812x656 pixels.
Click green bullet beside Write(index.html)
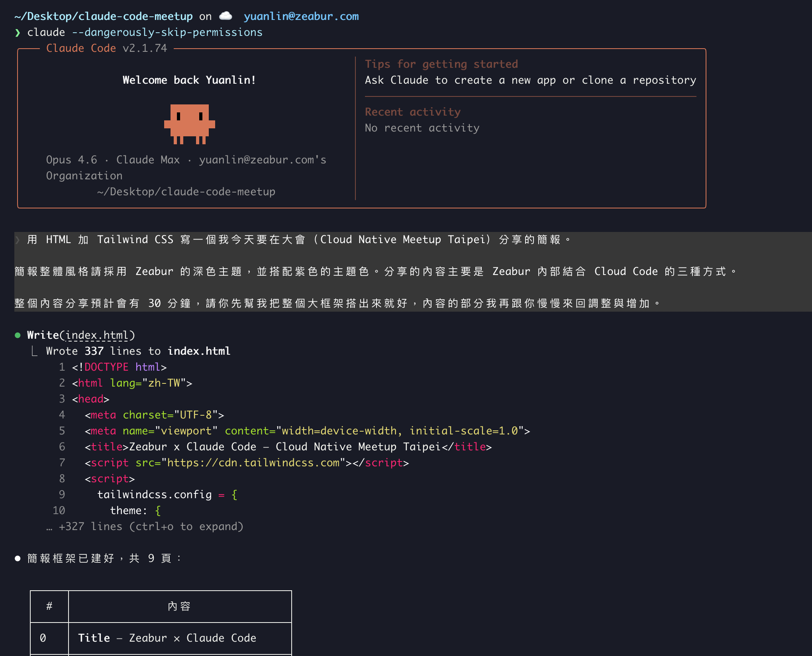point(18,335)
